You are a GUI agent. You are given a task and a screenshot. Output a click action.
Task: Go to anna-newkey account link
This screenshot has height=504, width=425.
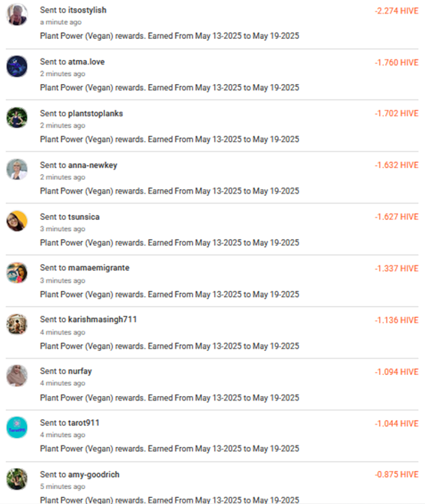pos(92,165)
